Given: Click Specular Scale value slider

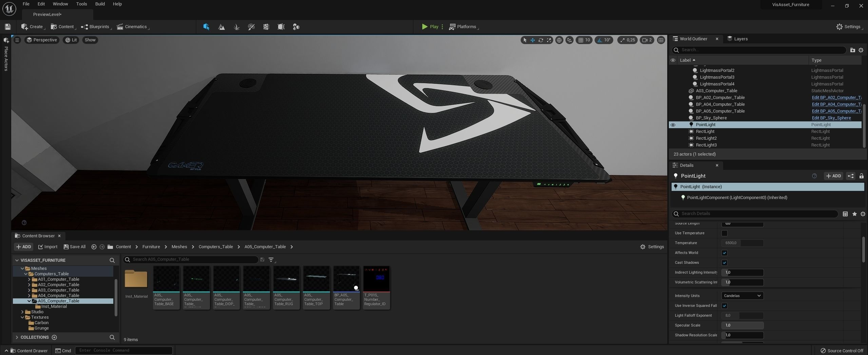Looking at the screenshot, I should click(x=742, y=326).
